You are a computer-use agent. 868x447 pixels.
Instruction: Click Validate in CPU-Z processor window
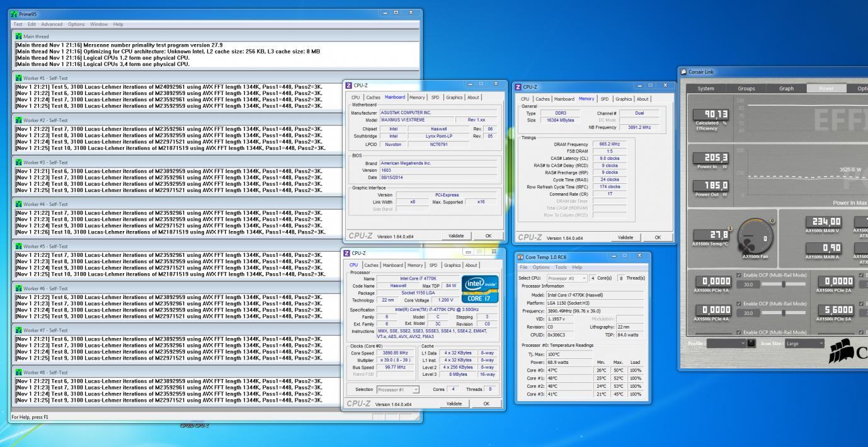[x=454, y=404]
